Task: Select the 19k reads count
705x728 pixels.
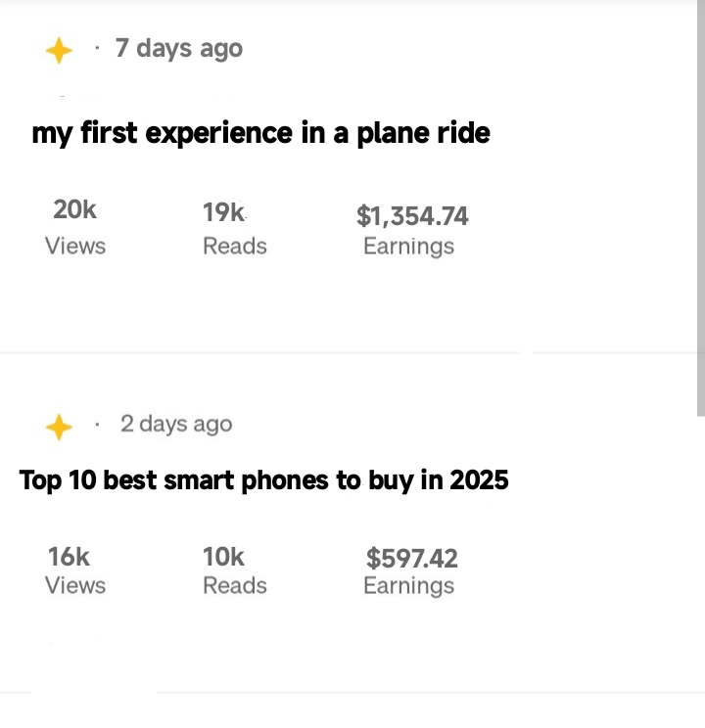Action: pos(224,211)
